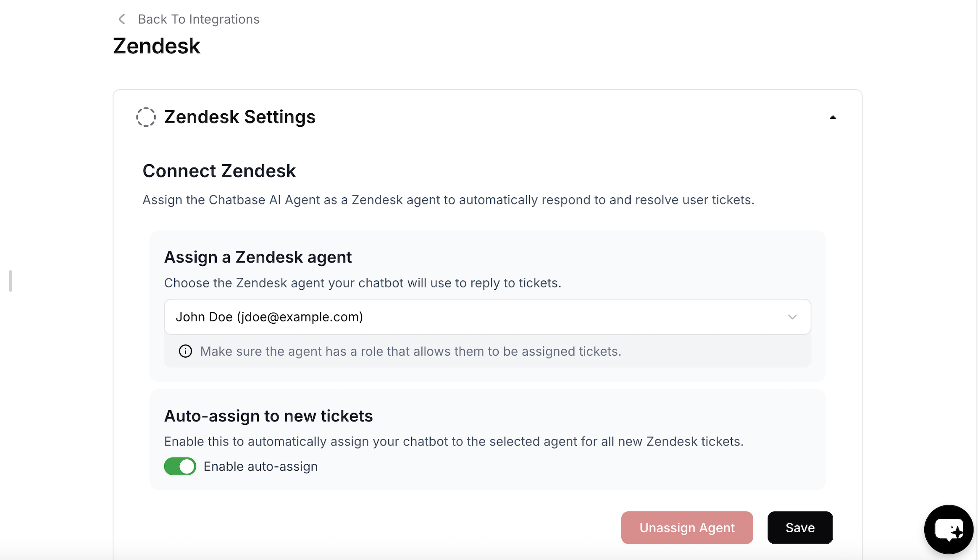Select the info circle next to role warning

click(x=185, y=351)
